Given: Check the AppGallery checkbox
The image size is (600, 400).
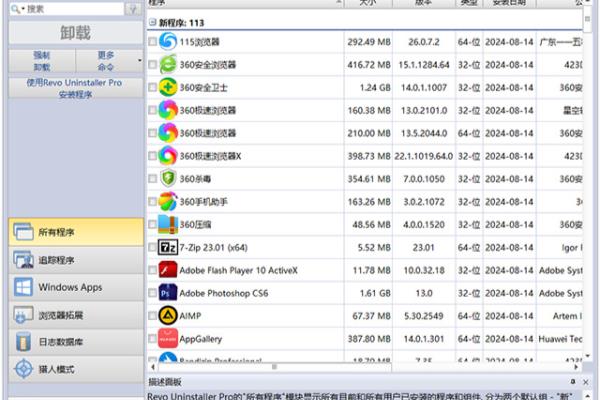Looking at the screenshot, I should click(152, 338).
